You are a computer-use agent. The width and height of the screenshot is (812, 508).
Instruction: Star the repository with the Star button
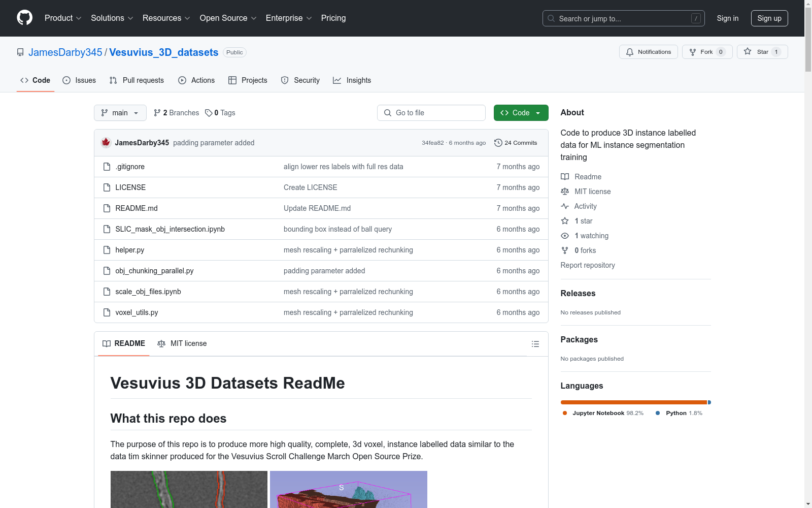762,52
